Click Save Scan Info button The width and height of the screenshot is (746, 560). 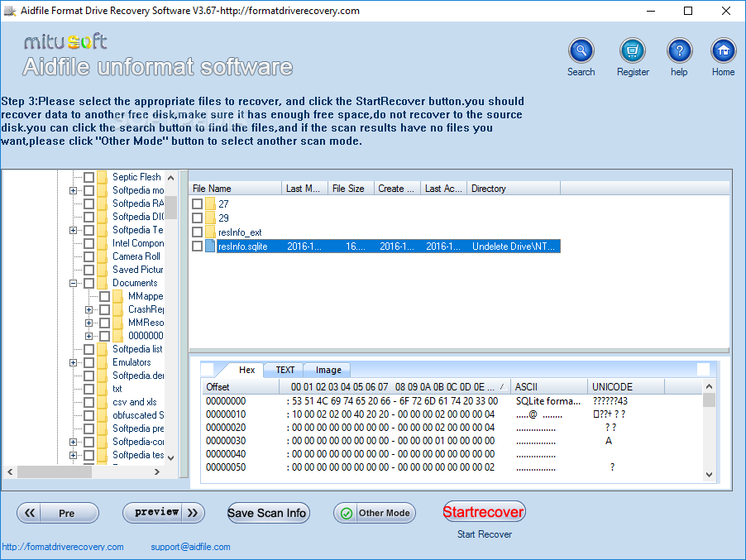(x=268, y=513)
